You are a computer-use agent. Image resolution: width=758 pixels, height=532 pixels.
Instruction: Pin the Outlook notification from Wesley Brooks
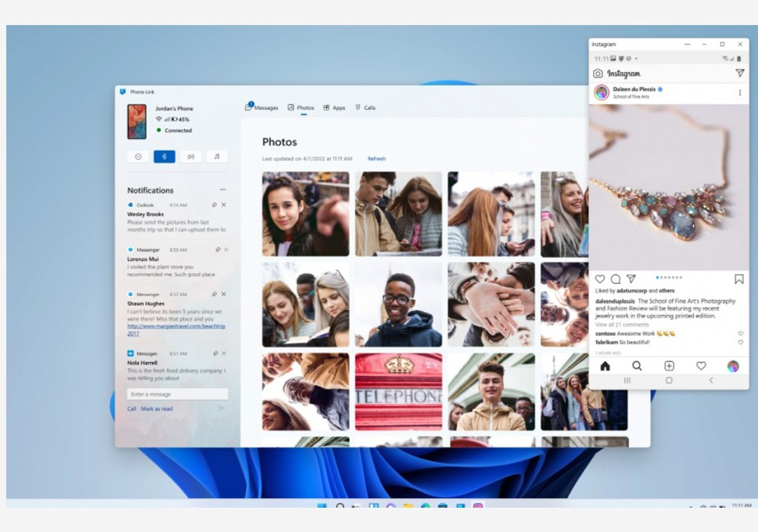click(215, 205)
